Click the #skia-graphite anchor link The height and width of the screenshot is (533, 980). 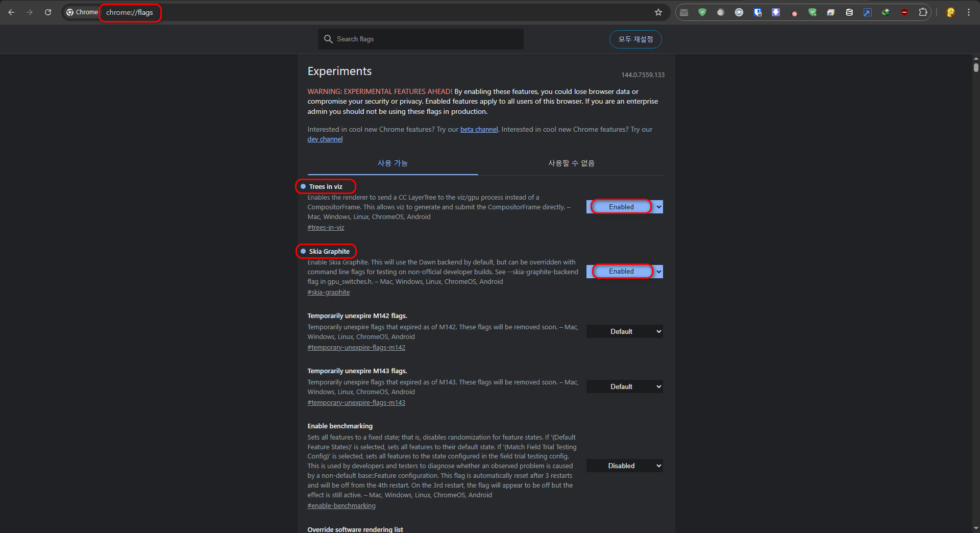(x=328, y=293)
